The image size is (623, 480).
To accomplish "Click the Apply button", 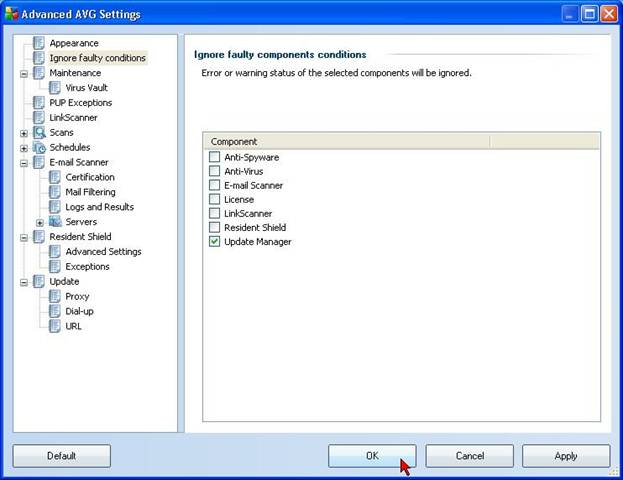I will 566,456.
